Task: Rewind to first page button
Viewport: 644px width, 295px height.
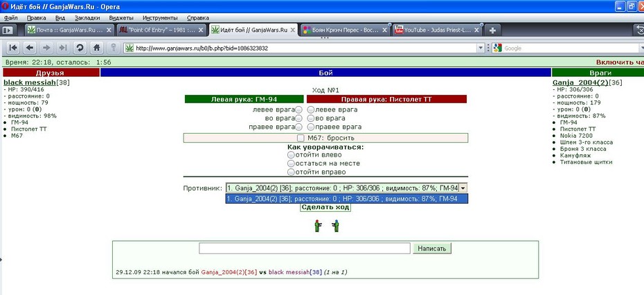Action: [13, 48]
